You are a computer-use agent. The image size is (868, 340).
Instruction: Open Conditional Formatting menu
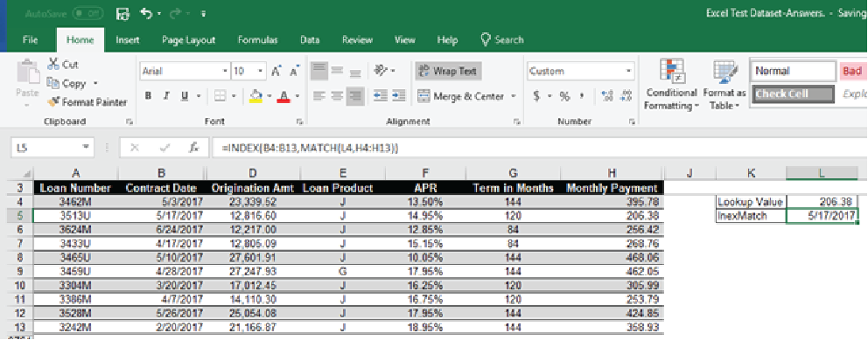[671, 84]
